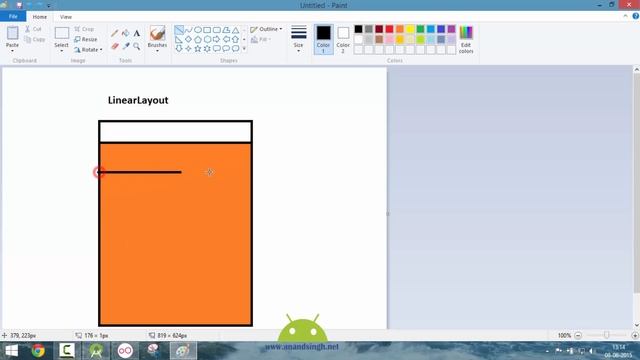Choose the Hexagon shape
The image size is (640, 360).
pos(207,39)
